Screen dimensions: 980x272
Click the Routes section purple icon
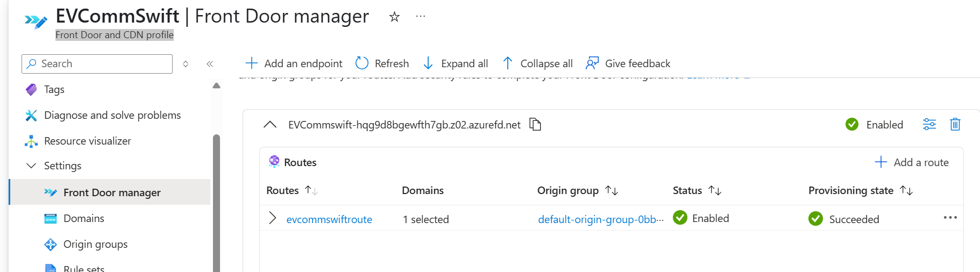pyautogui.click(x=274, y=161)
